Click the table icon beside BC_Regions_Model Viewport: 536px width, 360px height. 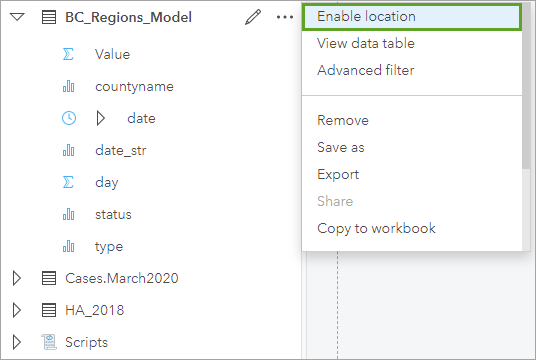pyautogui.click(x=49, y=17)
